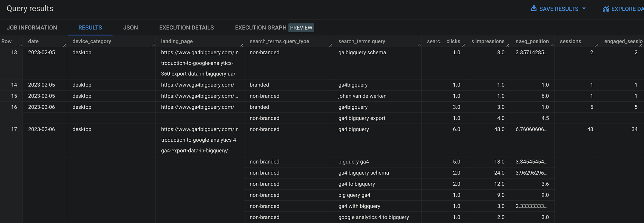The height and width of the screenshot is (223, 644).
Task: Click the 'bigquery ga4' query cell
Action: point(354,162)
